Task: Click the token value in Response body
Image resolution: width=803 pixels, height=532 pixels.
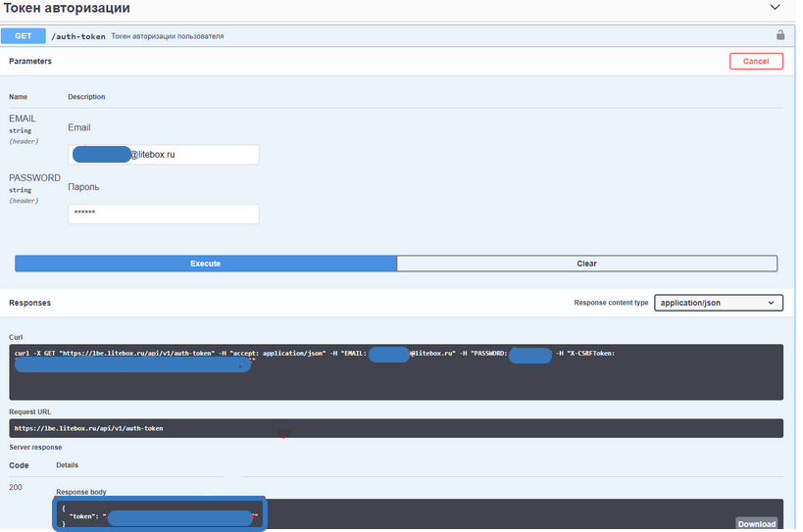Action: pyautogui.click(x=179, y=516)
